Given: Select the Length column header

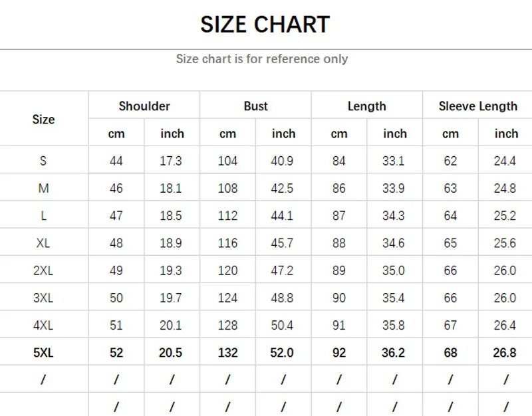Looking at the screenshot, I should pos(366,106).
